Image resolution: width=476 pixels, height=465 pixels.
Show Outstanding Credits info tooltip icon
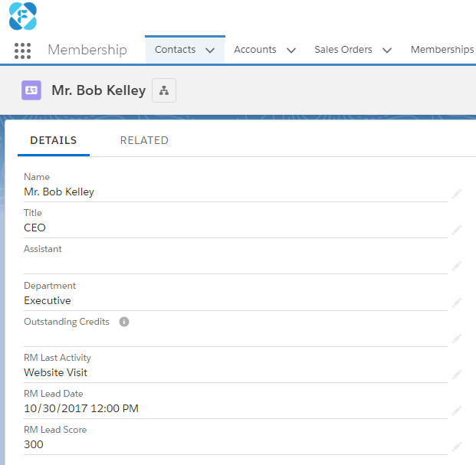tap(124, 322)
